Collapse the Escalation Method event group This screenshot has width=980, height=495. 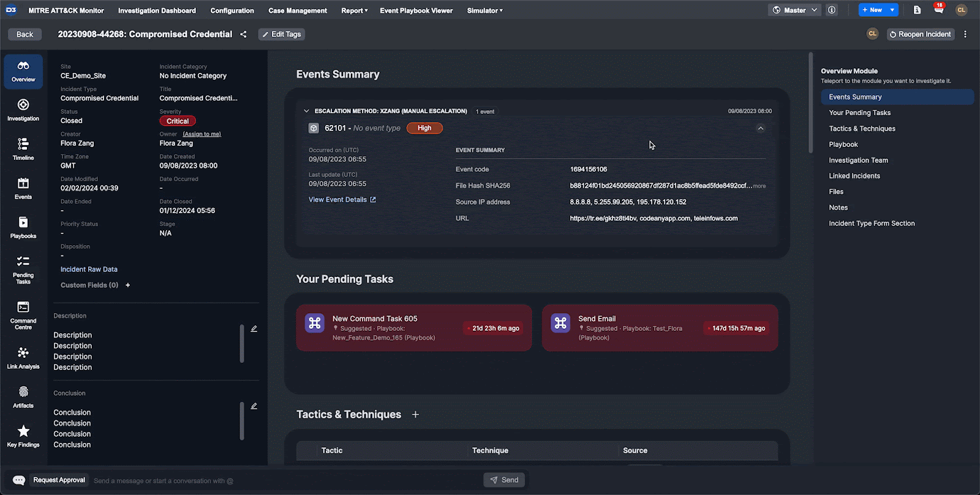(x=306, y=111)
